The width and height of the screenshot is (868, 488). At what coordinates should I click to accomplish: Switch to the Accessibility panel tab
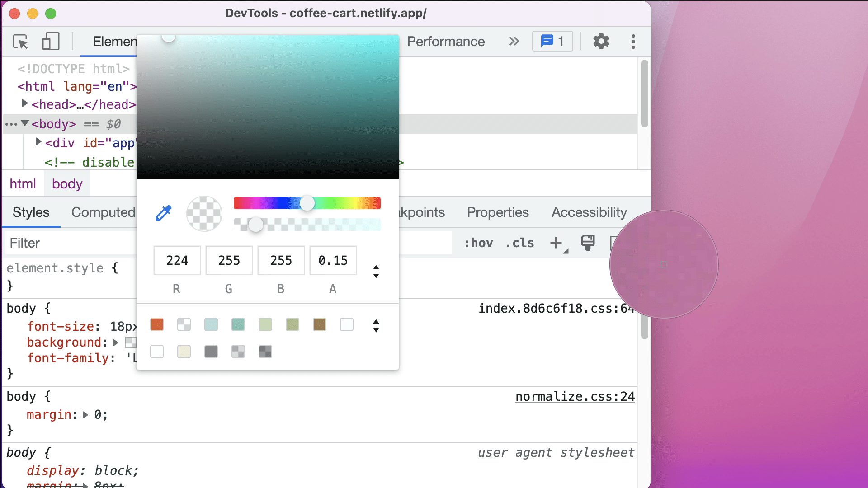click(x=588, y=212)
